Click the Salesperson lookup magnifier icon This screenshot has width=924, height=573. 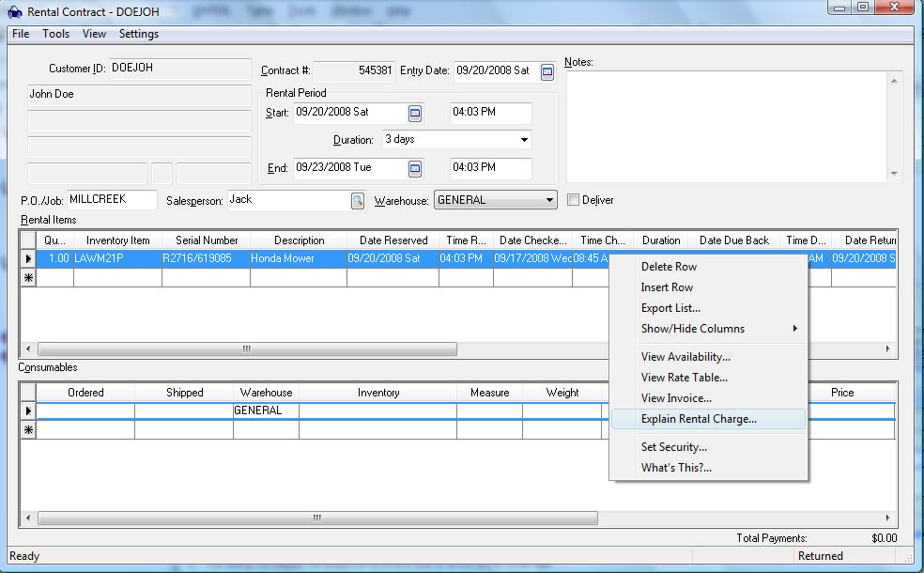click(358, 200)
